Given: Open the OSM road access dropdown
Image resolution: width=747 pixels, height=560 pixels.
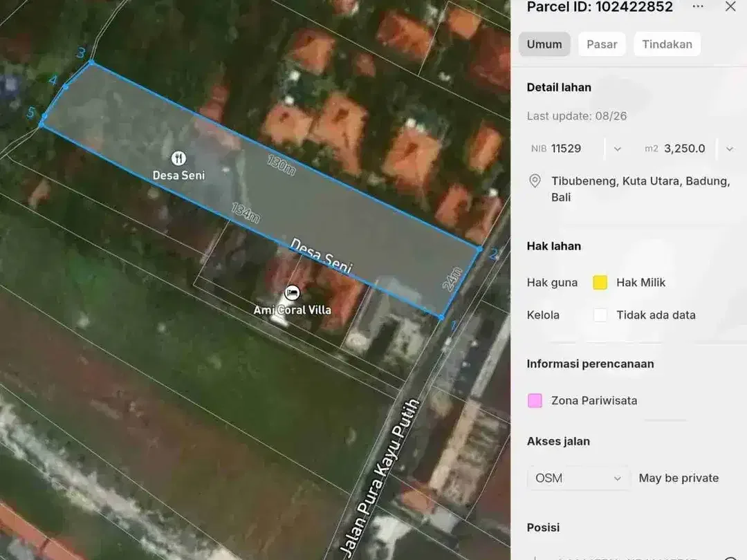Looking at the screenshot, I should click(578, 478).
